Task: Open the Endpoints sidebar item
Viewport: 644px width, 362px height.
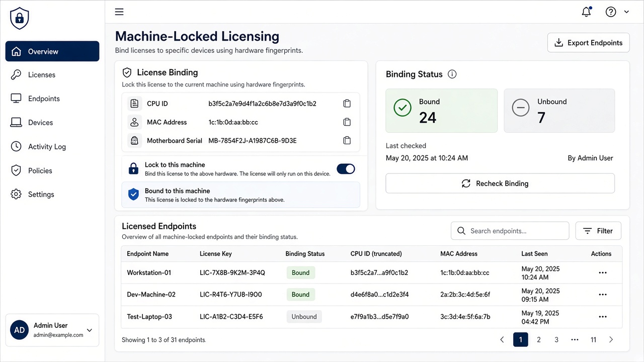Action: pyautogui.click(x=52, y=99)
